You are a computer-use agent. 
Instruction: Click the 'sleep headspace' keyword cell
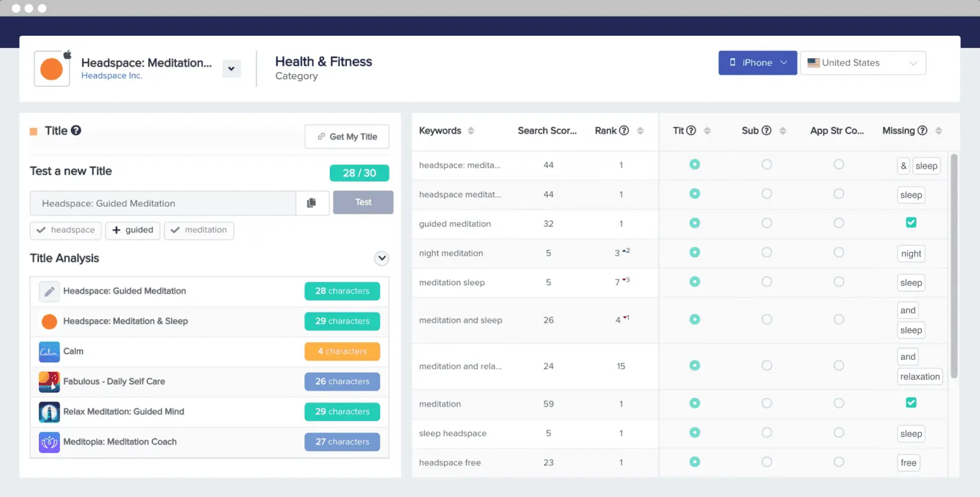[453, 433]
